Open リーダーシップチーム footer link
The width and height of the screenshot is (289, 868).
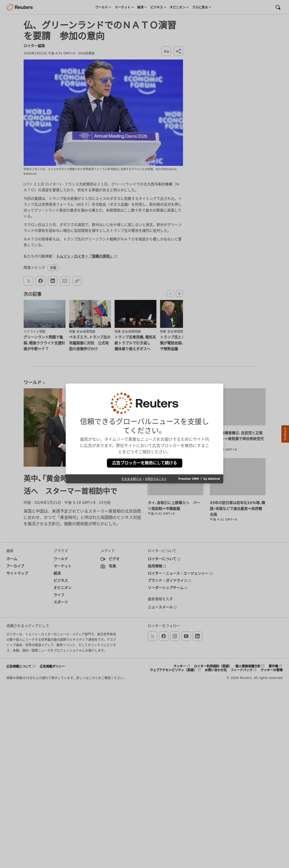pyautogui.click(x=167, y=588)
